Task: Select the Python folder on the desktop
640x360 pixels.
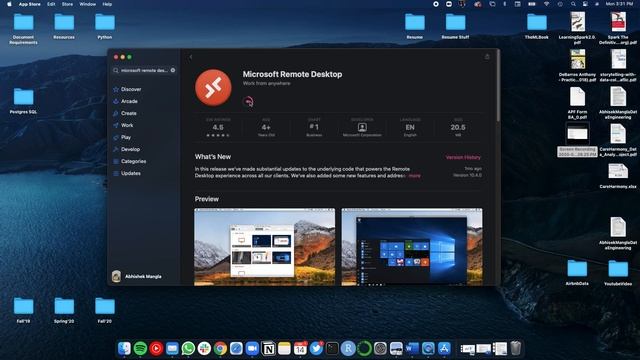Action: [105, 26]
